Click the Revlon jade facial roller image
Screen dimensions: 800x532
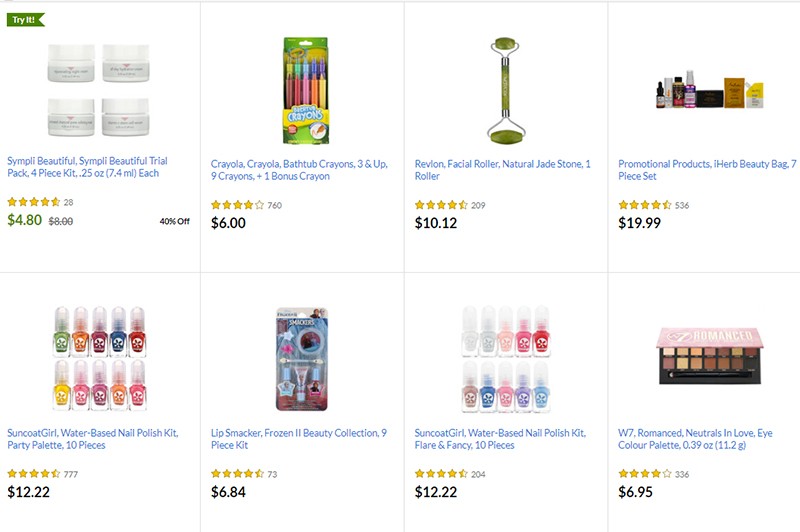[x=508, y=91]
